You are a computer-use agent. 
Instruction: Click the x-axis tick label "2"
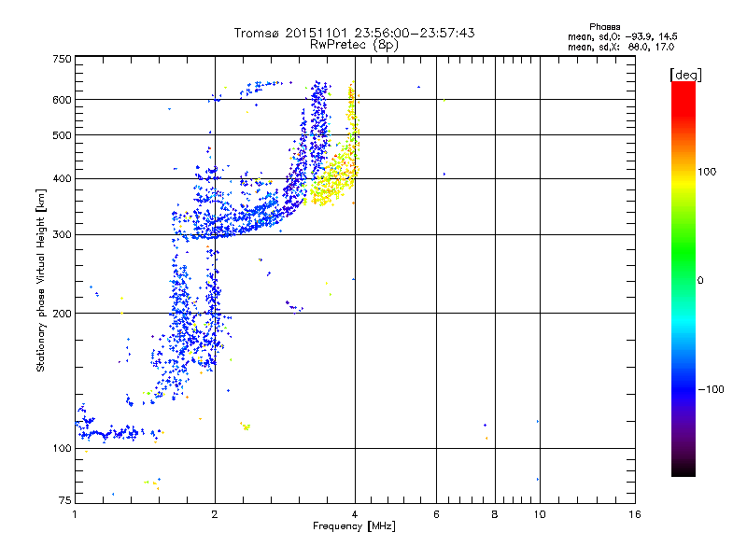point(215,514)
